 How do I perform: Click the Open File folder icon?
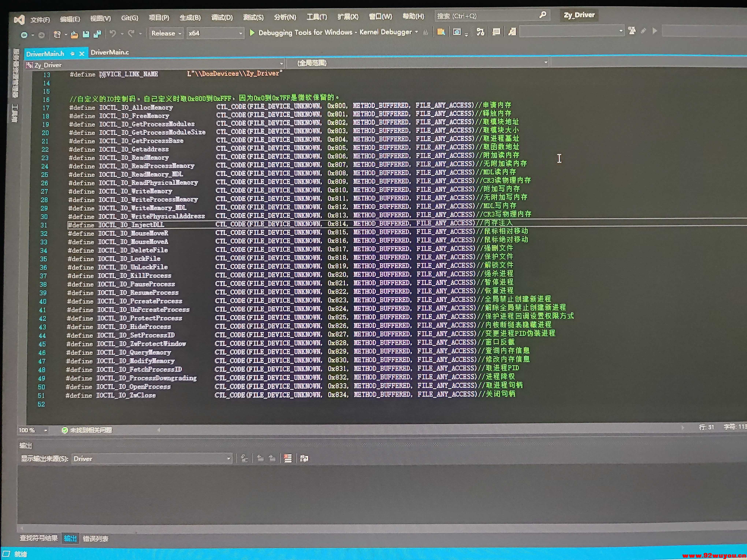[x=75, y=34]
